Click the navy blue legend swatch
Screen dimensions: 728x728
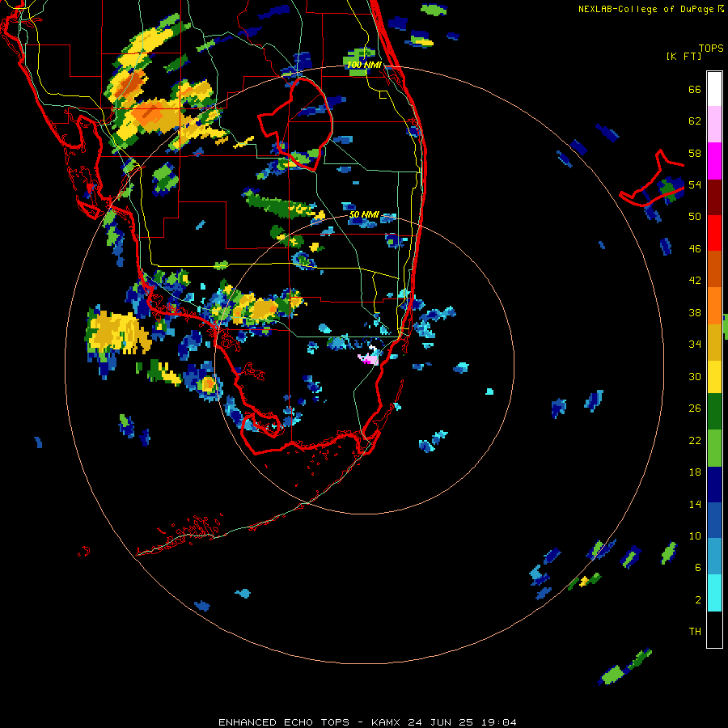[714, 485]
